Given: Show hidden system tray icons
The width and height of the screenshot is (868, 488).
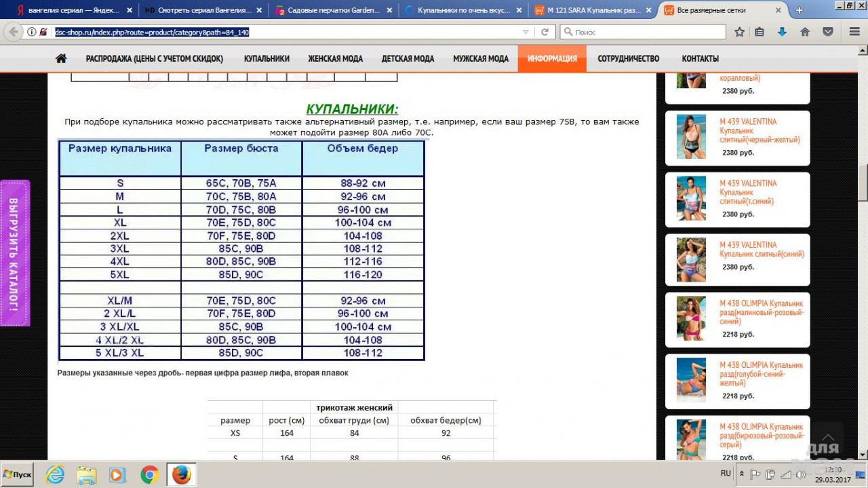Looking at the screenshot, I should click(x=742, y=474).
